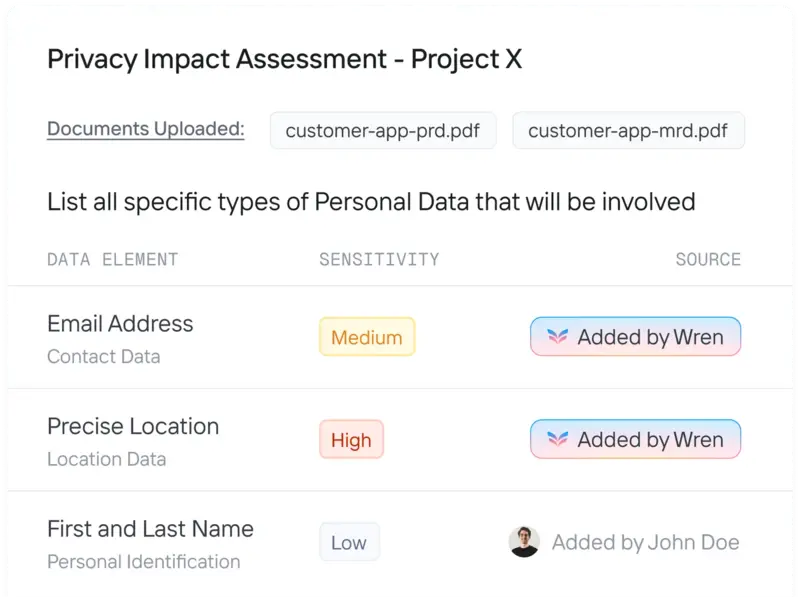Click the Personal Identification category label
The image size is (800, 597).
pyautogui.click(x=143, y=561)
